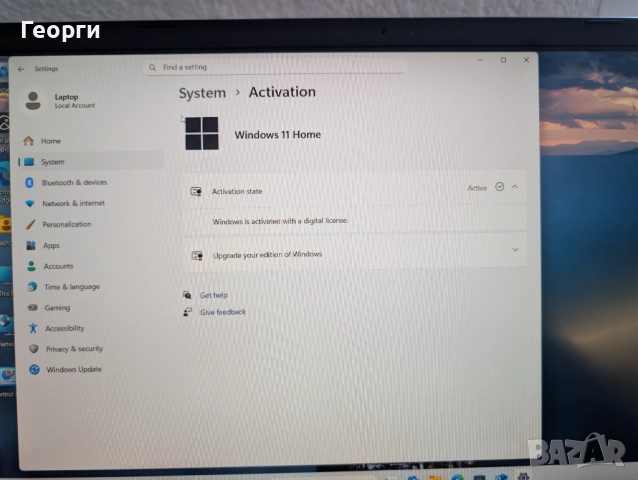Open the Laptop local account profile
Viewport: 638px width, 480px height.
[59, 100]
